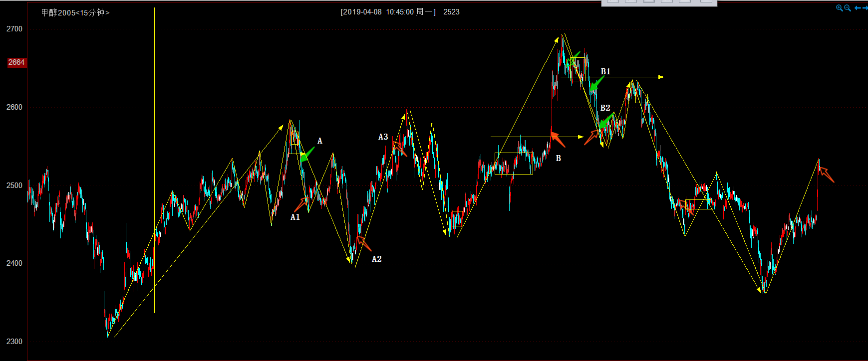This screenshot has height=361, width=868.
Task: Click the blue right arrow to pan forward
Action: tap(865, 8)
